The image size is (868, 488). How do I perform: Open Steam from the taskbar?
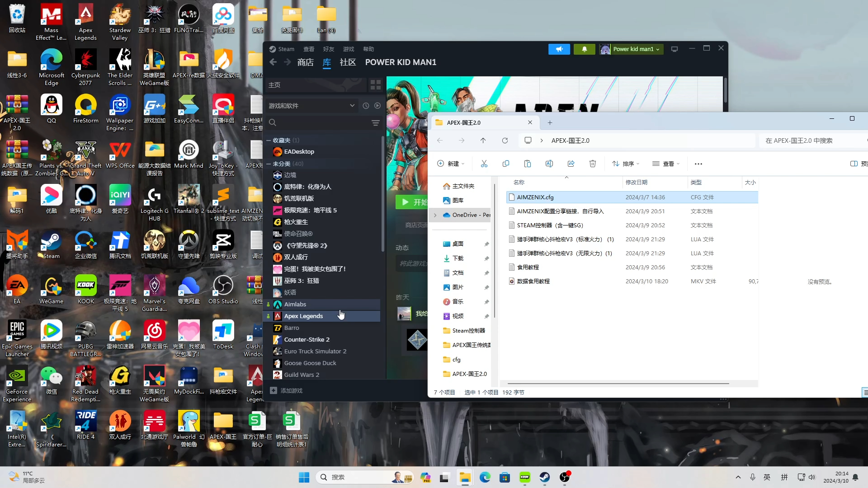click(545, 477)
